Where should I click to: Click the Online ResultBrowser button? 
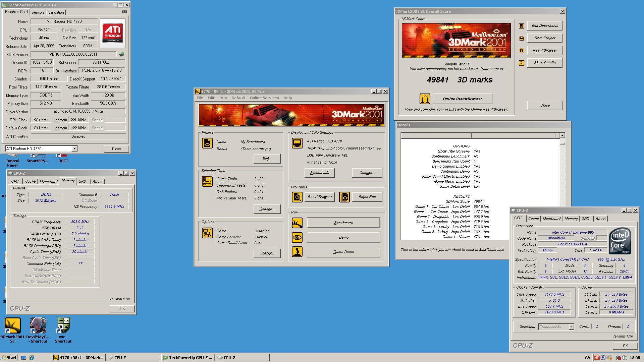click(x=463, y=99)
